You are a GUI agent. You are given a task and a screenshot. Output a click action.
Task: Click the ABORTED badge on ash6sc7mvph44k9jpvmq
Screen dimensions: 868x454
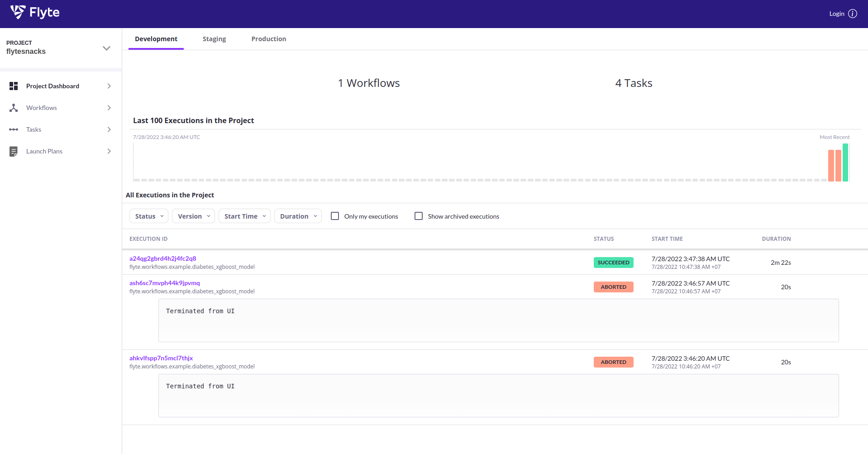[x=613, y=287]
